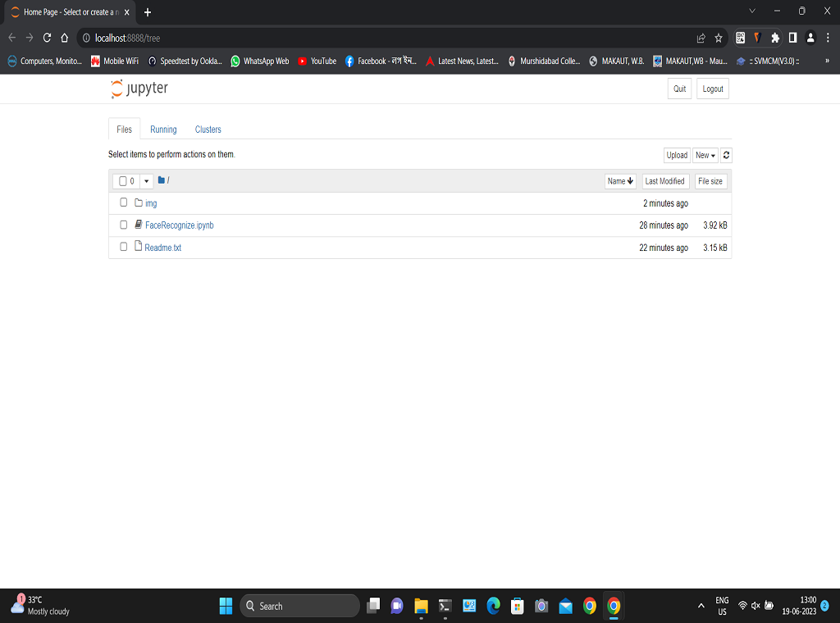The image size is (840, 623).
Task: Click the '2 minutes ago' text
Action: [665, 203]
